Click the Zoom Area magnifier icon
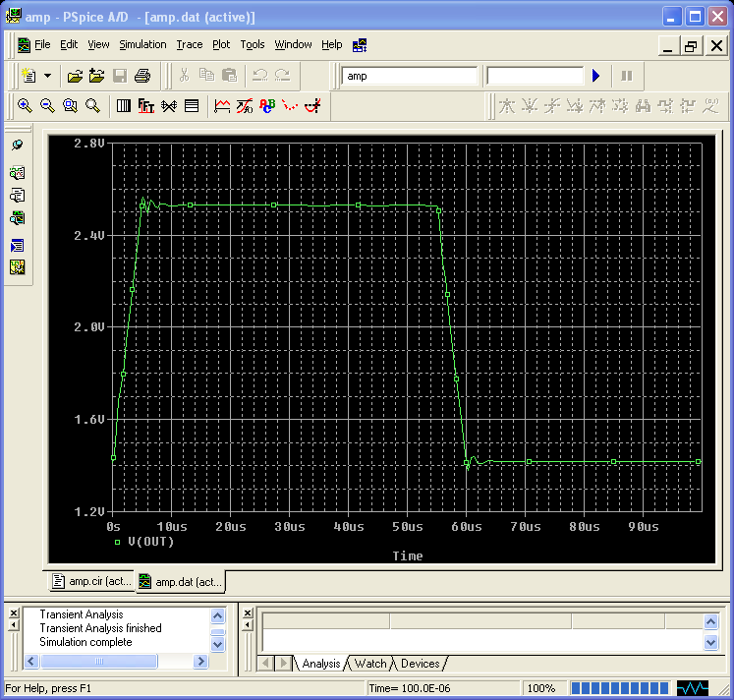 coord(70,106)
